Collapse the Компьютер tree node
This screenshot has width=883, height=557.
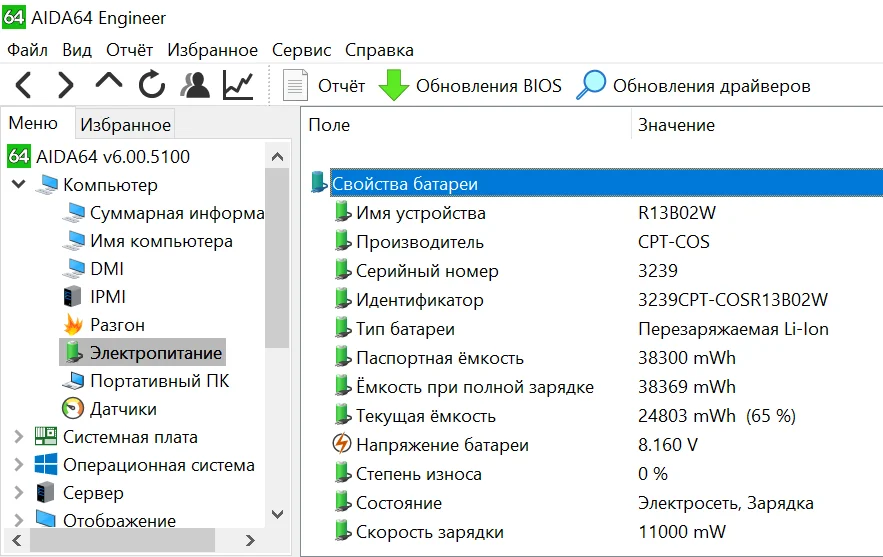click(x=19, y=184)
